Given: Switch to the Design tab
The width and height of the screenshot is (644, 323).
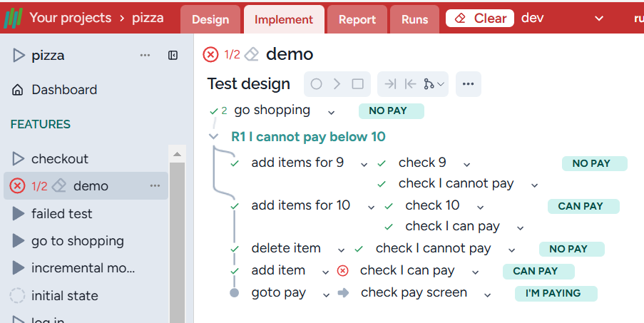Looking at the screenshot, I should (x=210, y=19).
